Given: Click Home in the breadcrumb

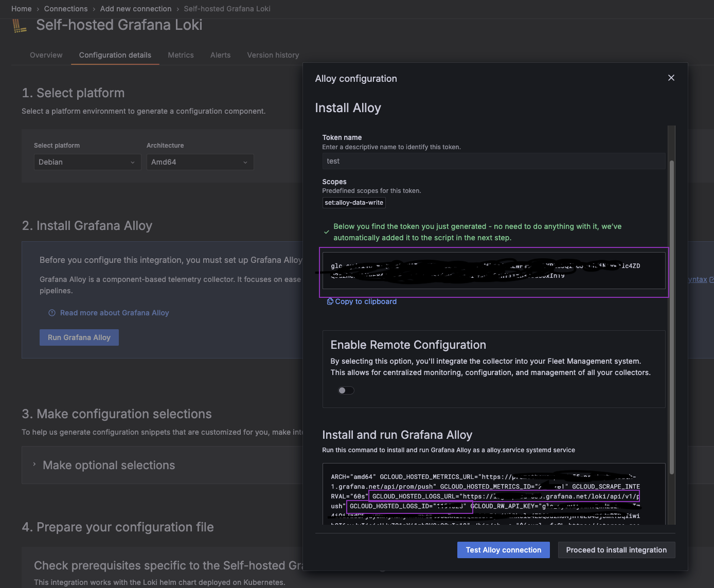Looking at the screenshot, I should click(22, 9).
